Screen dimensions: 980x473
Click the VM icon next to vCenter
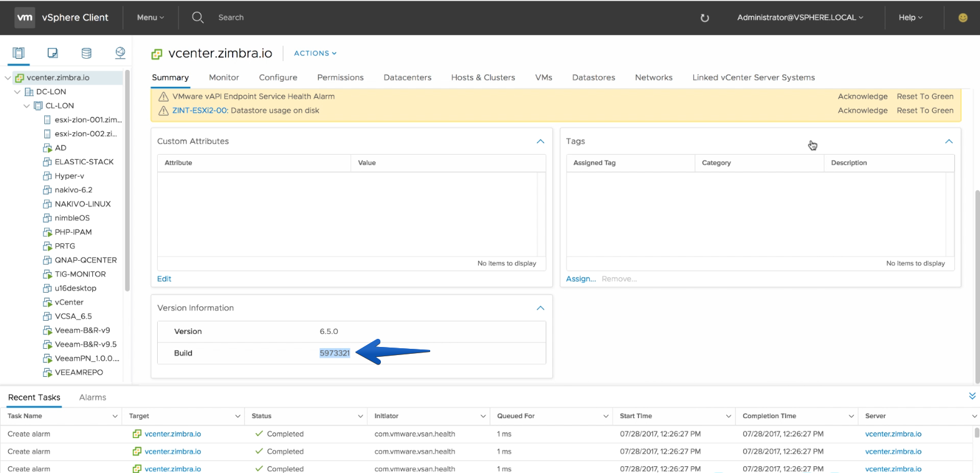pos(47,303)
